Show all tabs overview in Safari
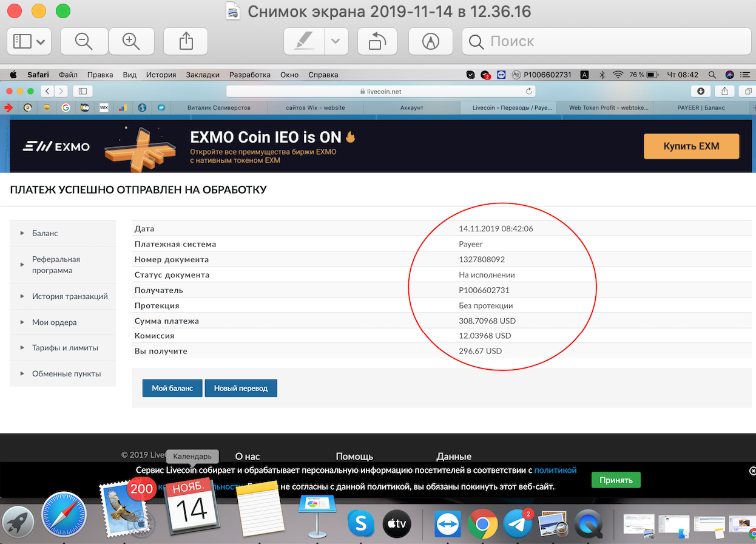The width and height of the screenshot is (756, 544). (747, 91)
